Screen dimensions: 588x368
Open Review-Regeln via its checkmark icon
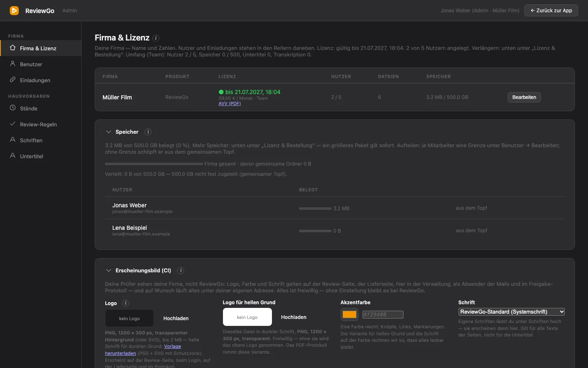(13, 124)
